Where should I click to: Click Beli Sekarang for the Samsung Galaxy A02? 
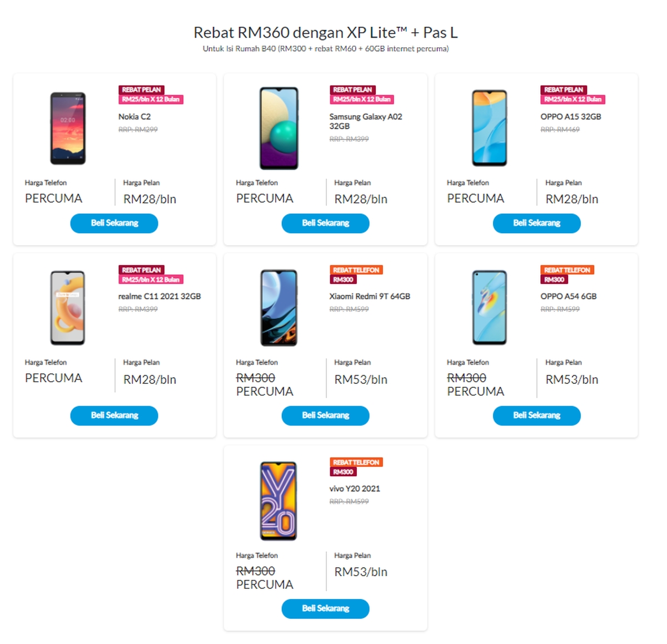pos(325,223)
